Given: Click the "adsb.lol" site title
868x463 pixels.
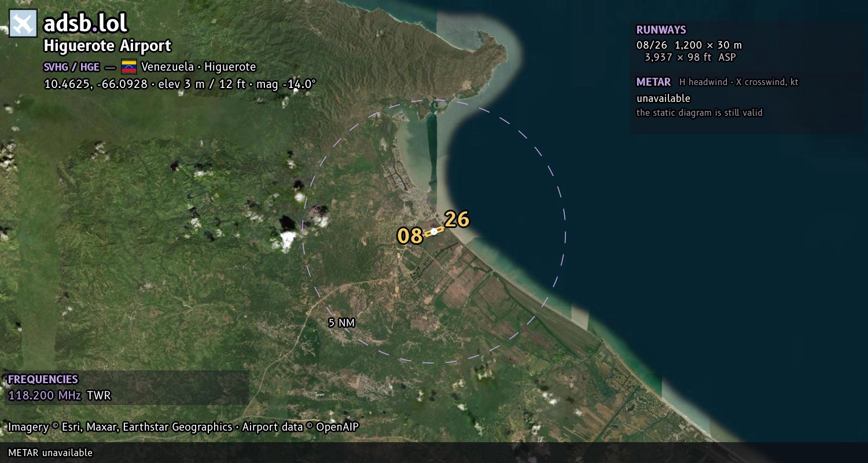Looking at the screenshot, I should (x=86, y=23).
